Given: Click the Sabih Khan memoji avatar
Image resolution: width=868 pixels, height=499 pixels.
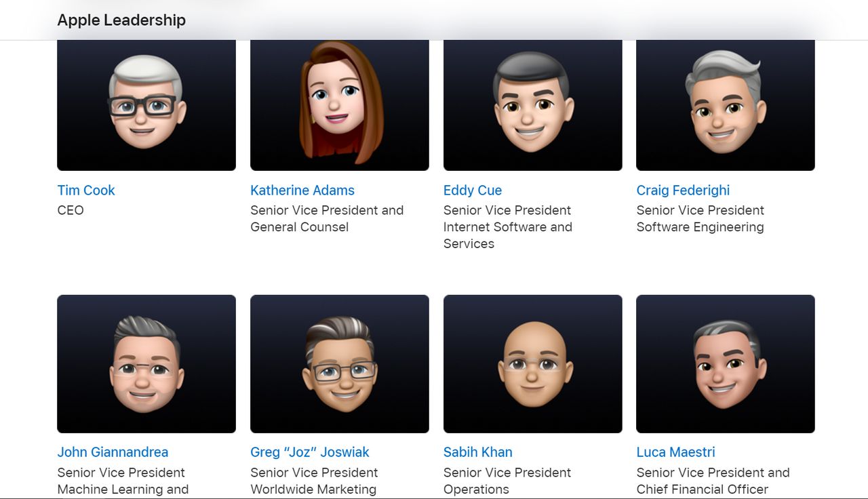Looking at the screenshot, I should click(532, 363).
